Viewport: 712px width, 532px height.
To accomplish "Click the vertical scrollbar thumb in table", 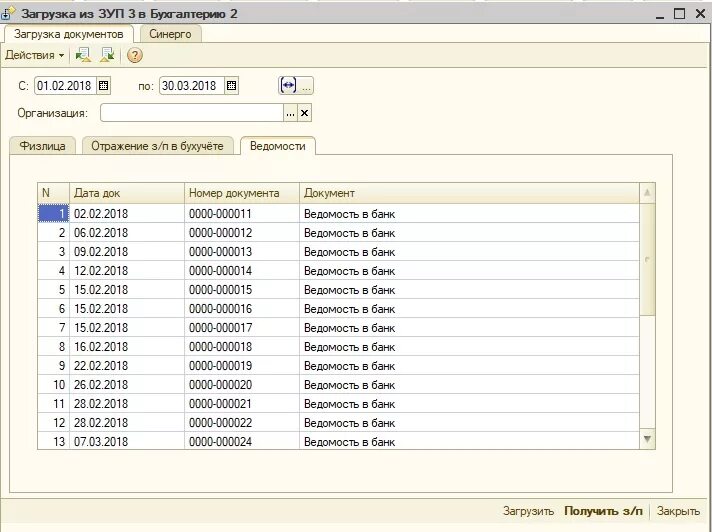I will click(647, 259).
